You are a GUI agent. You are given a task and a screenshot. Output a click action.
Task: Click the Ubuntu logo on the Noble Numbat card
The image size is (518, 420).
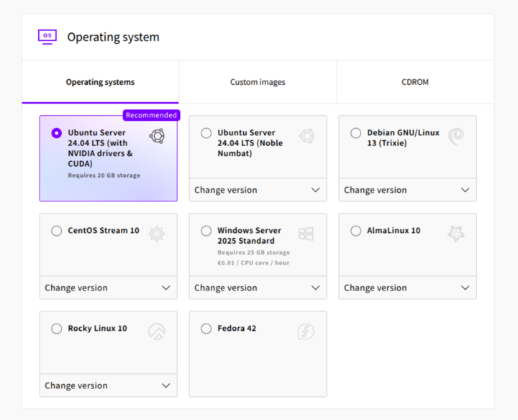[x=306, y=136]
